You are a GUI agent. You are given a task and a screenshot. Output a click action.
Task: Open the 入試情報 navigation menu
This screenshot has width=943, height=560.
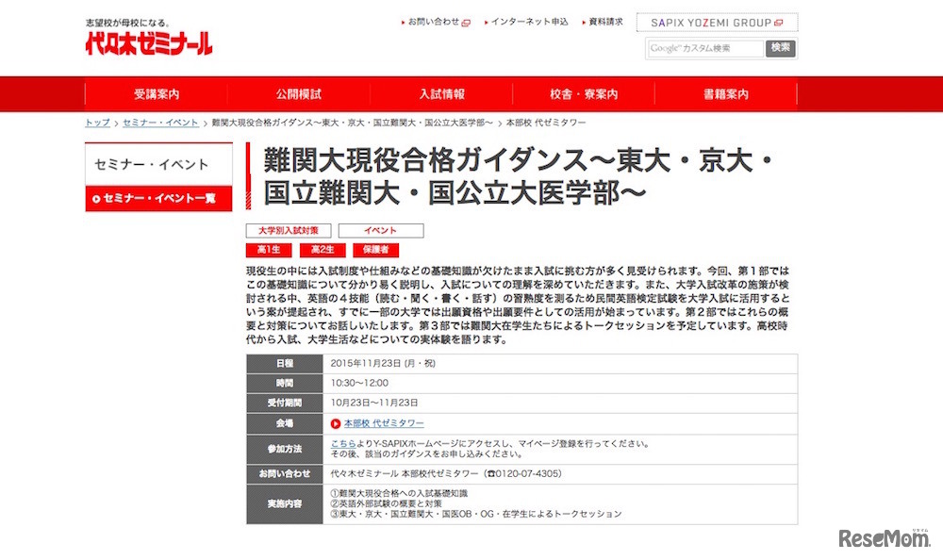443,94
